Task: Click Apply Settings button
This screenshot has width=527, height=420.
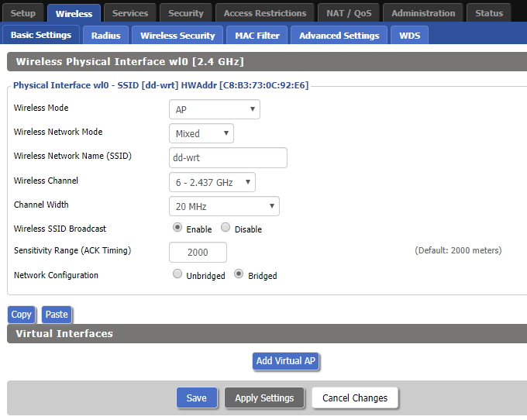Action: [x=264, y=398]
